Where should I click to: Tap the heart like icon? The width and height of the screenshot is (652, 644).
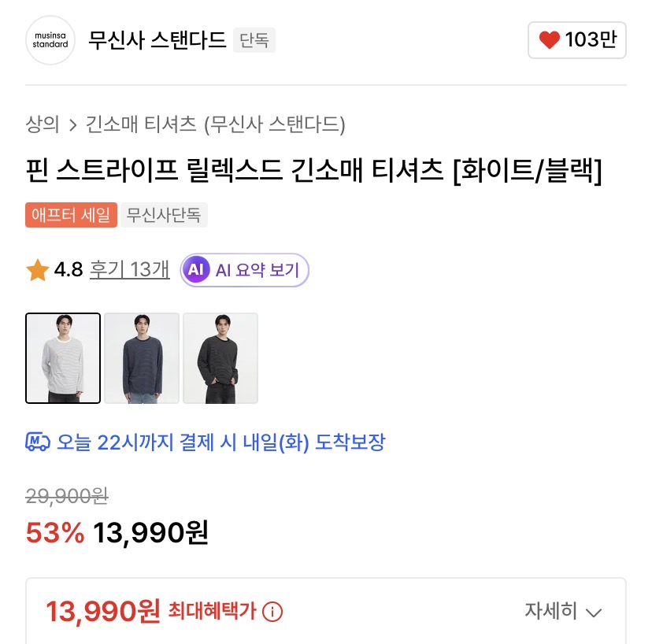click(549, 40)
